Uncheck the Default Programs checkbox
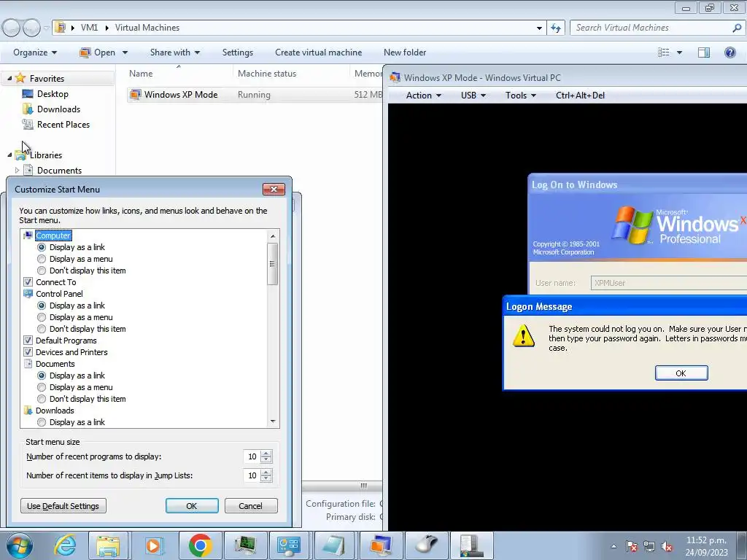This screenshot has width=747, height=560. pyautogui.click(x=28, y=341)
